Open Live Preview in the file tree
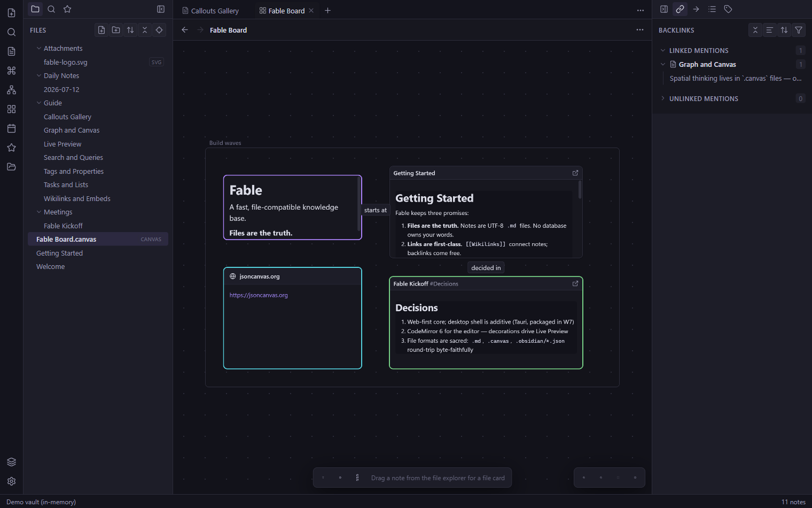Image resolution: width=812 pixels, height=508 pixels. (x=99, y=144)
